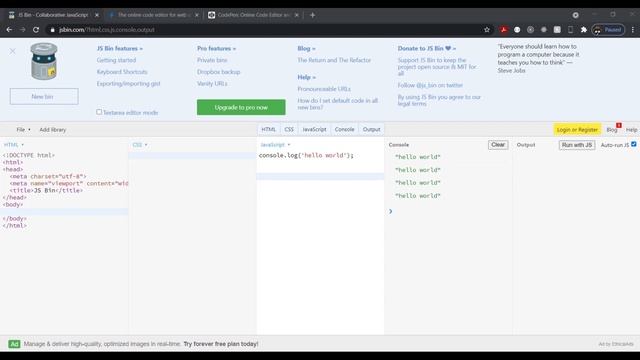Open the JavaScript panel language dropdown
640x360 pixels.
[x=275, y=145]
